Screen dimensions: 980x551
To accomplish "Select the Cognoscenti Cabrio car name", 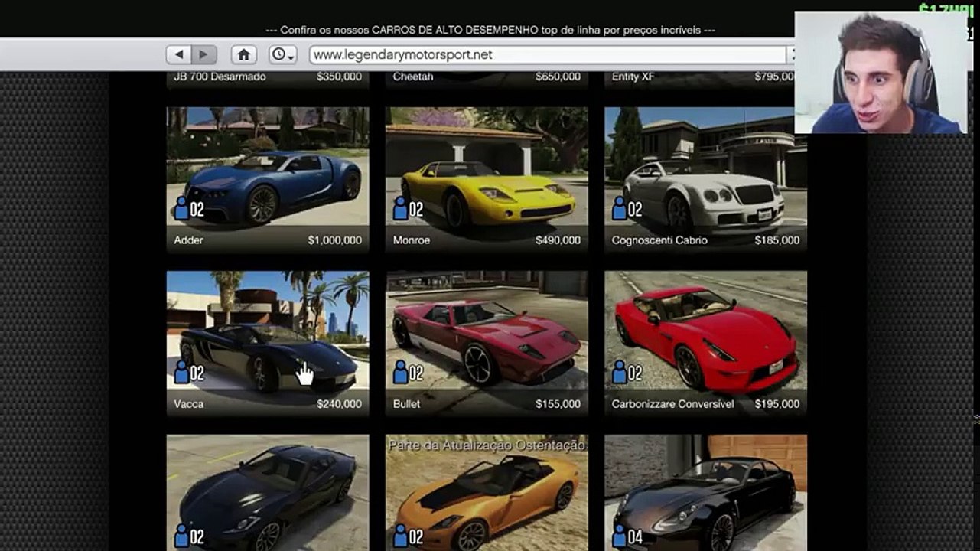I will 659,240.
